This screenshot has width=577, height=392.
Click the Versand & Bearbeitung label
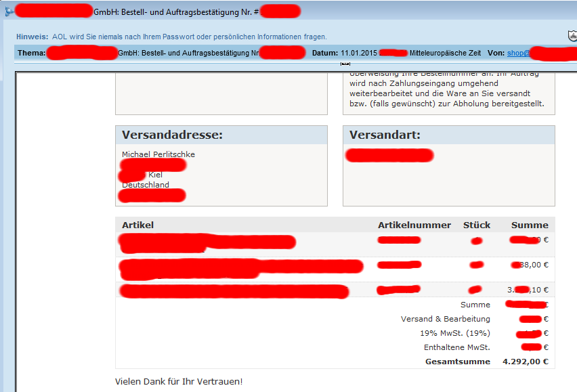(x=445, y=319)
